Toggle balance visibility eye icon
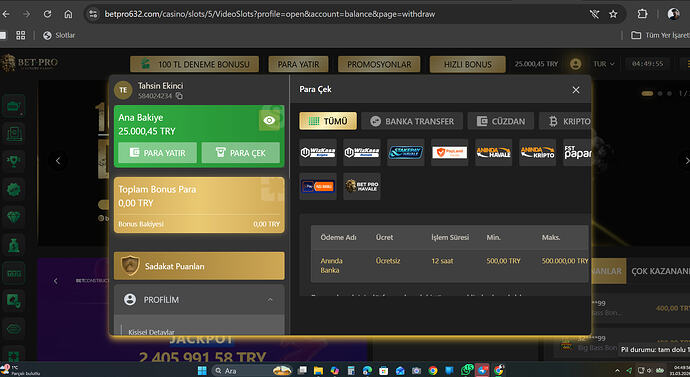Viewport: 690px width, 377px height. pyautogui.click(x=269, y=120)
